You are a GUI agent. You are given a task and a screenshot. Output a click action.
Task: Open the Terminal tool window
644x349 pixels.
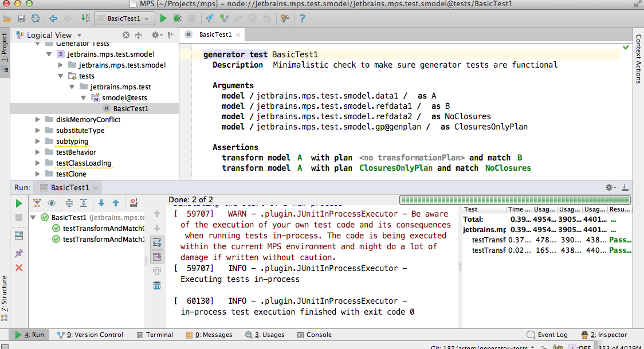[155, 335]
